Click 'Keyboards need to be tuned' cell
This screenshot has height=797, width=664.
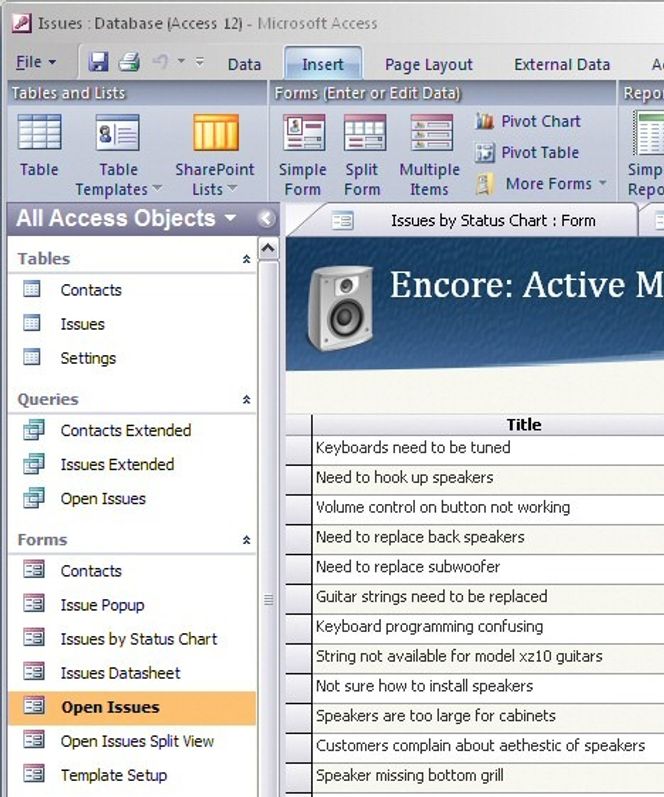tap(488, 449)
